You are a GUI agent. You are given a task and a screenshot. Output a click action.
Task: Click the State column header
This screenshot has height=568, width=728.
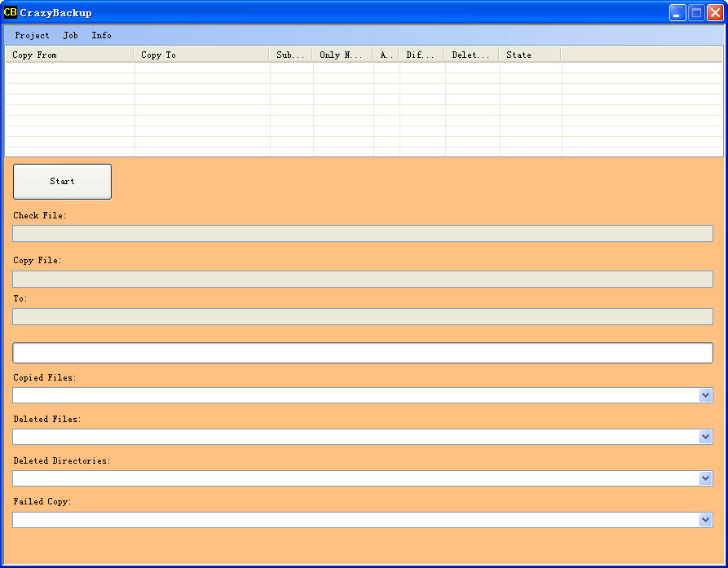click(529, 55)
